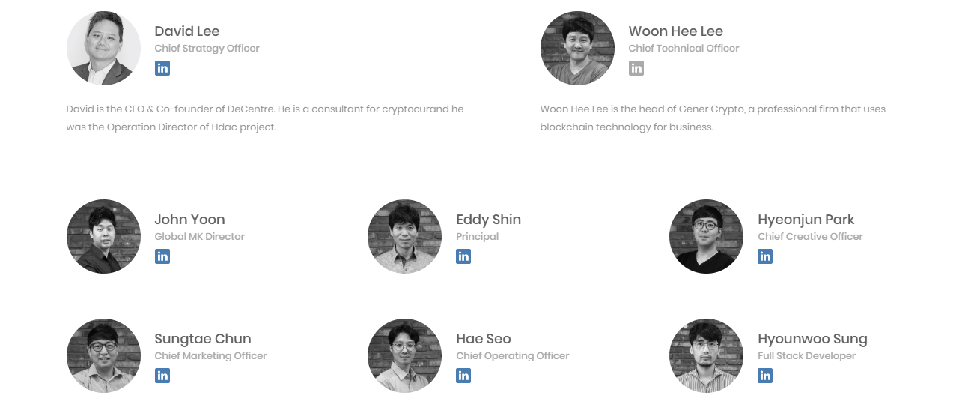The image size is (980, 419).
Task: Click the Woon Hee Lee name heading
Action: [676, 31]
